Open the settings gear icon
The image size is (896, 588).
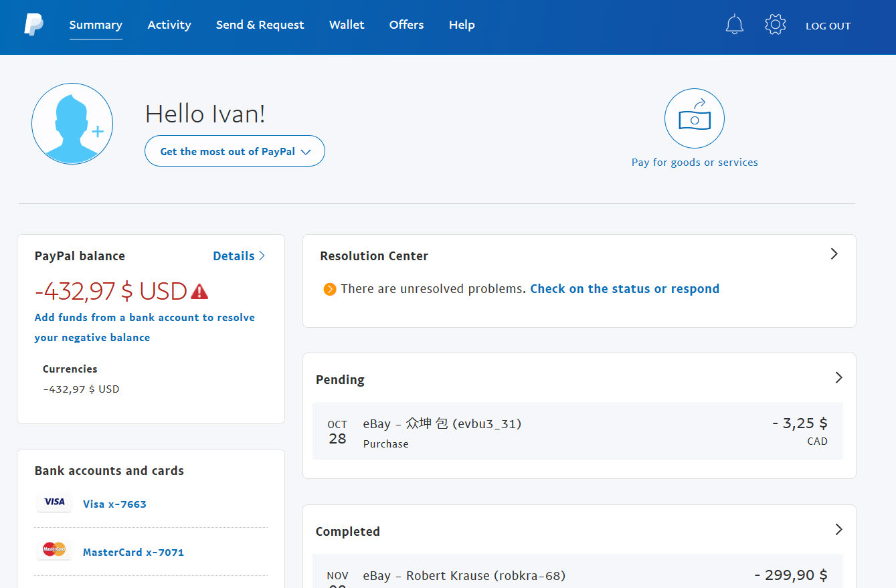tap(775, 25)
